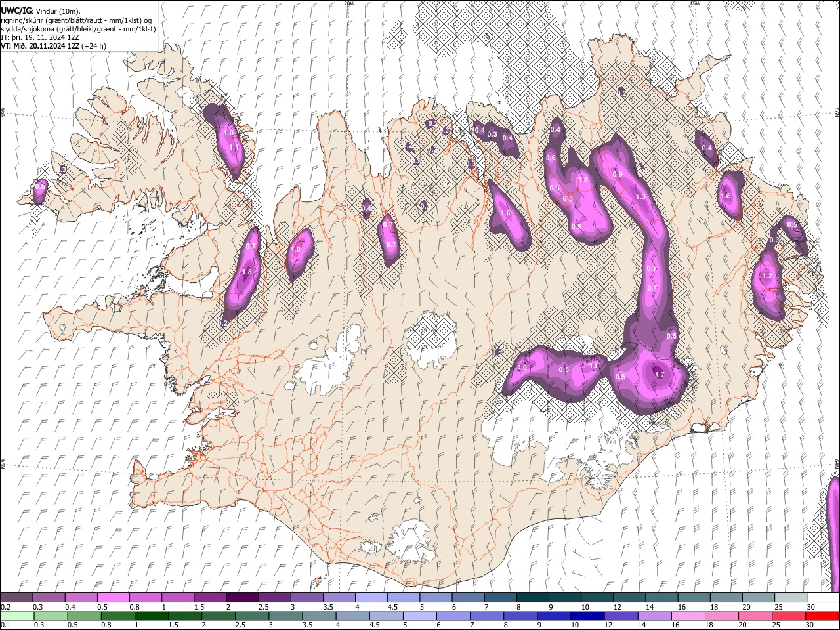Pick the pink 18 swatch on lower scale

coord(721,616)
